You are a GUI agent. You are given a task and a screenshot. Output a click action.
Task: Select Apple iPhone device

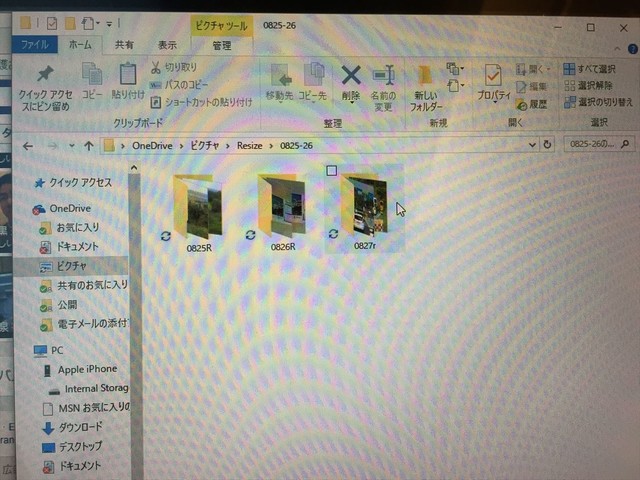81,369
